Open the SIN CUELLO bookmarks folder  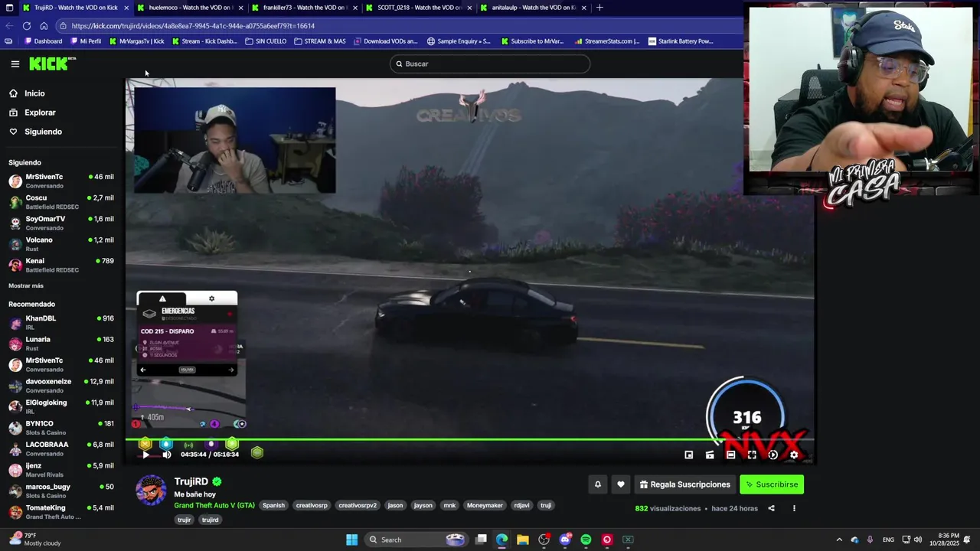click(266, 41)
